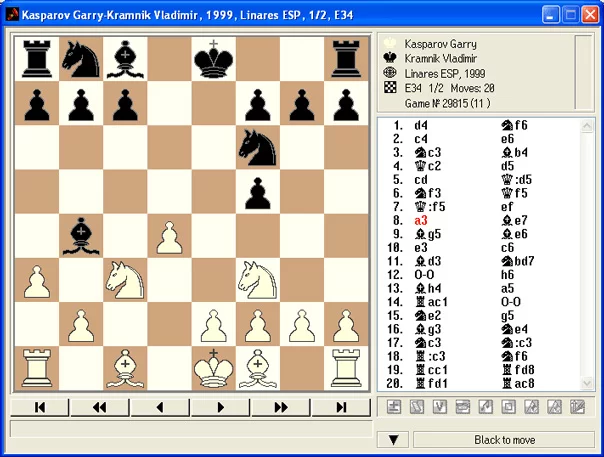The width and height of the screenshot is (604, 457).
Task: Step back one move
Action: [x=160, y=407]
